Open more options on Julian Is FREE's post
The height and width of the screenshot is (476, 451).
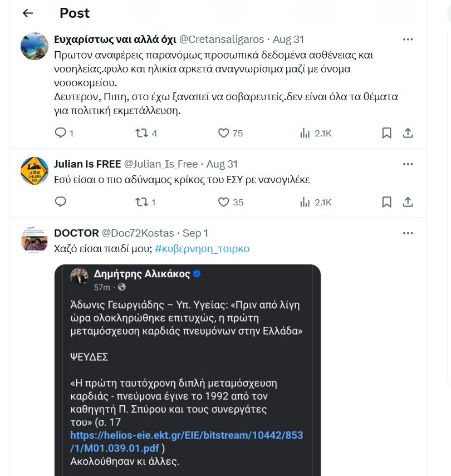[x=408, y=164]
